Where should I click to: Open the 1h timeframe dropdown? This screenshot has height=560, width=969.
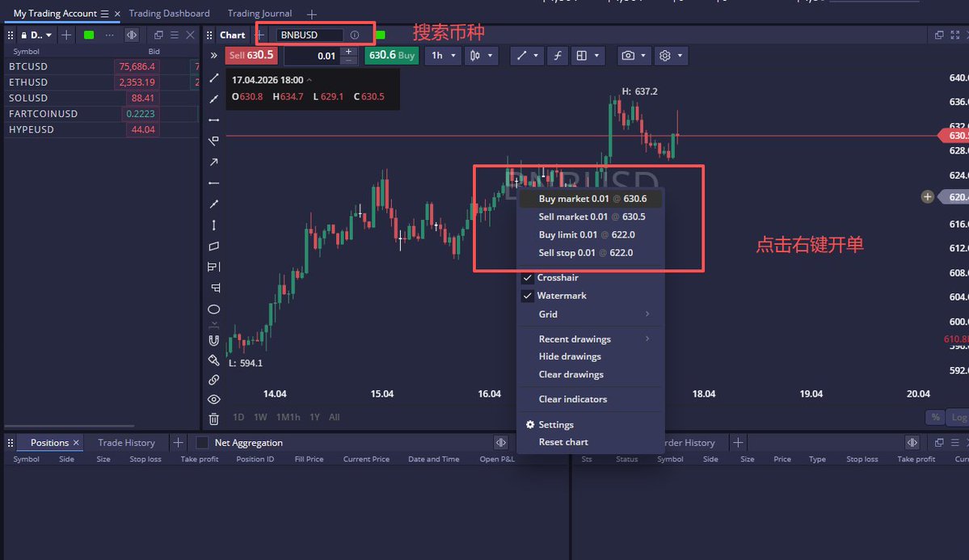[443, 56]
